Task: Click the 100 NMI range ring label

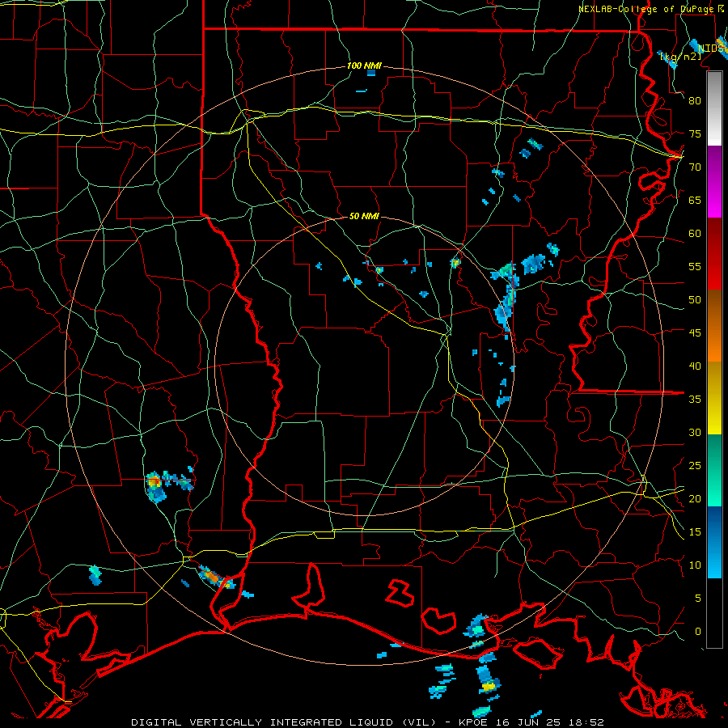Action: [364, 66]
